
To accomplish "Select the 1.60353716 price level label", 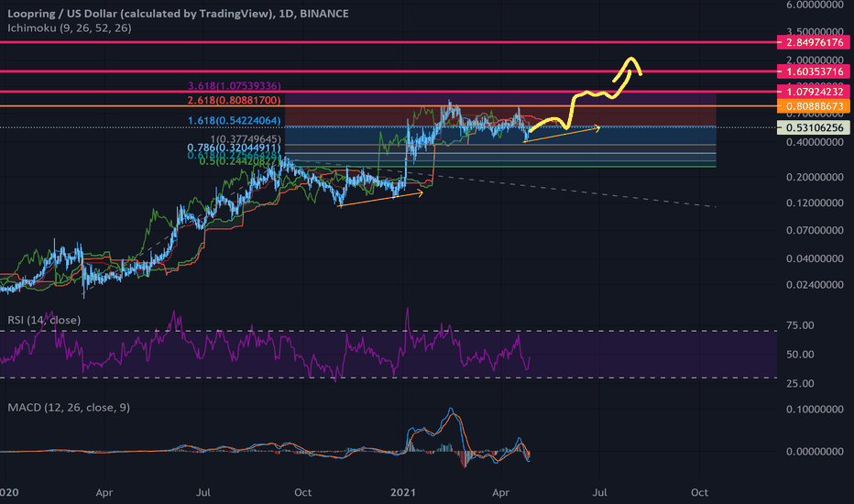I will (814, 71).
